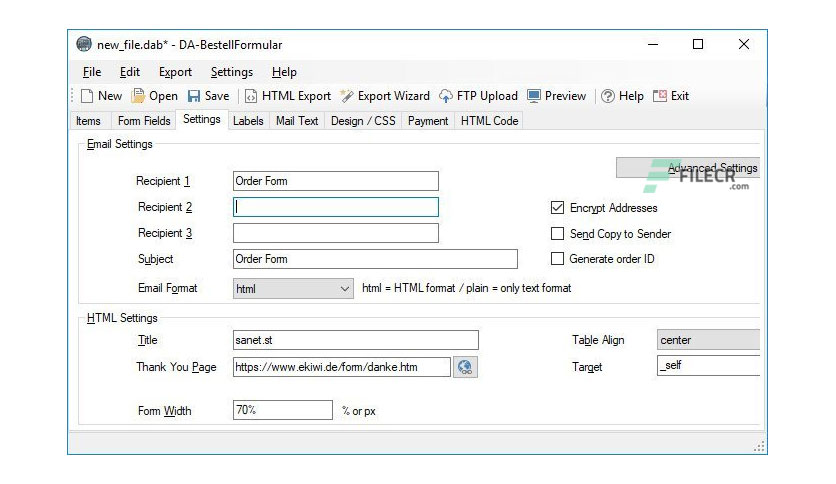
Task: Click the toolbar drag handle left of New
Action: [x=73, y=96]
